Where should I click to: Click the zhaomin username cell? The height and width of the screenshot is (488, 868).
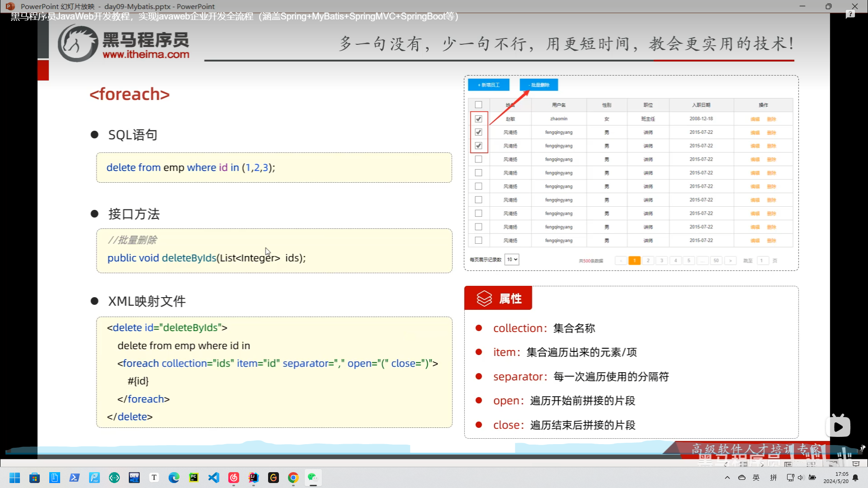click(559, 118)
